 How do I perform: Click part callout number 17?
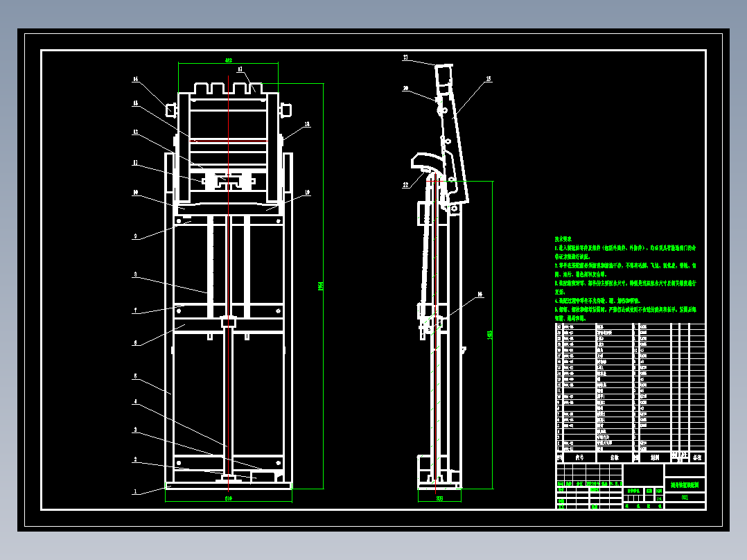click(240, 69)
